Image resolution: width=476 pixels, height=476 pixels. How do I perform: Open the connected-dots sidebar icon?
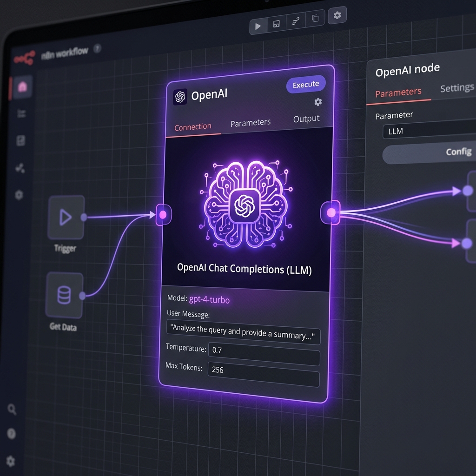(x=20, y=168)
